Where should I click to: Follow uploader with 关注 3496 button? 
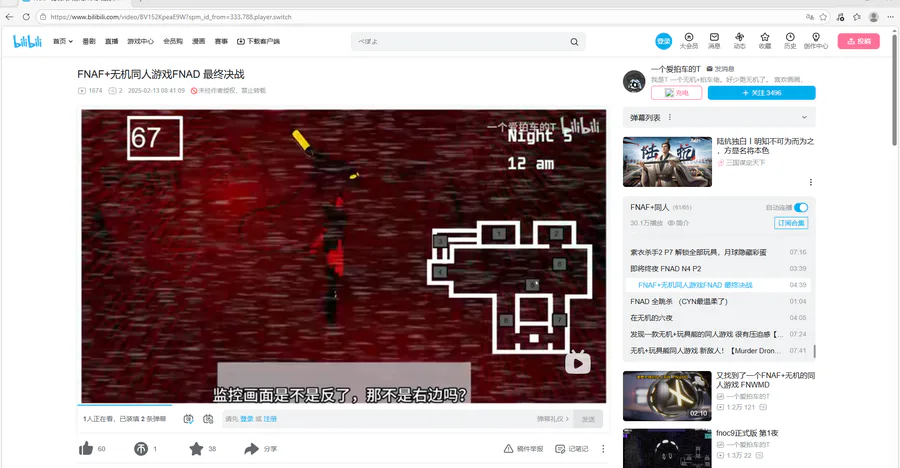coord(761,92)
